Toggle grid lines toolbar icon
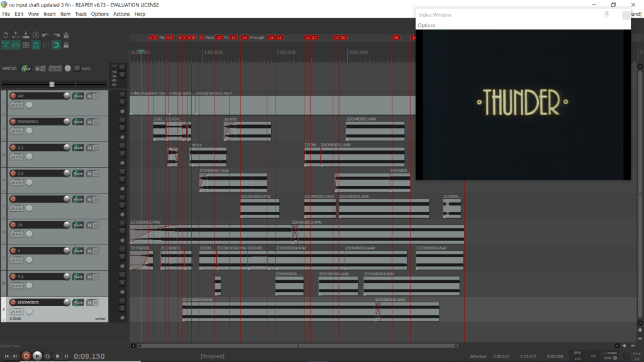Image resolution: width=644 pixels, height=362 pixels. coord(45,45)
